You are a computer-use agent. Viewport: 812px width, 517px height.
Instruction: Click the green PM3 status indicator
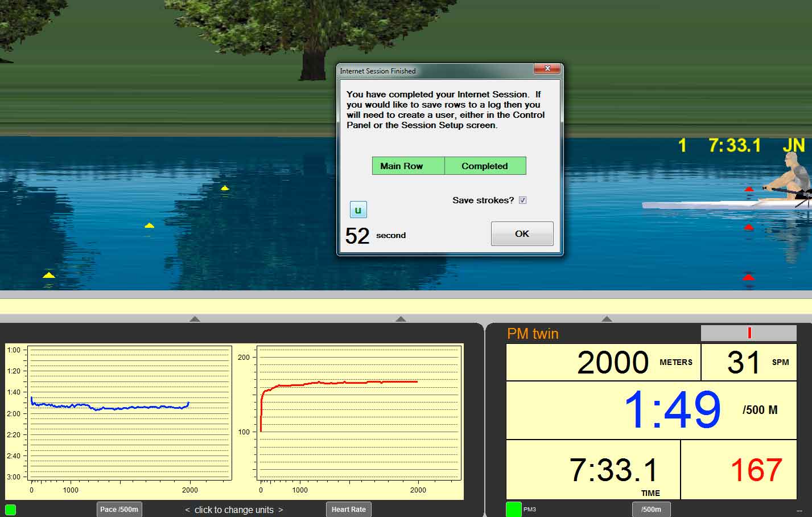click(513, 509)
